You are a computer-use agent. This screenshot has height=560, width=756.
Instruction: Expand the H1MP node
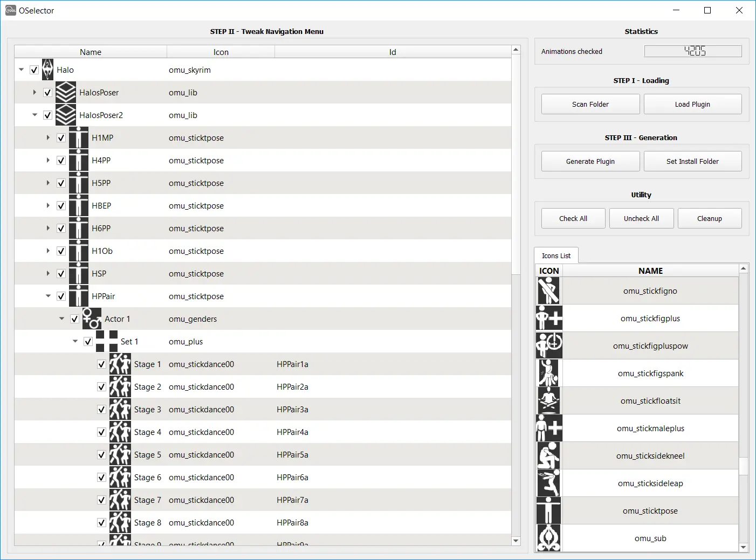click(48, 138)
